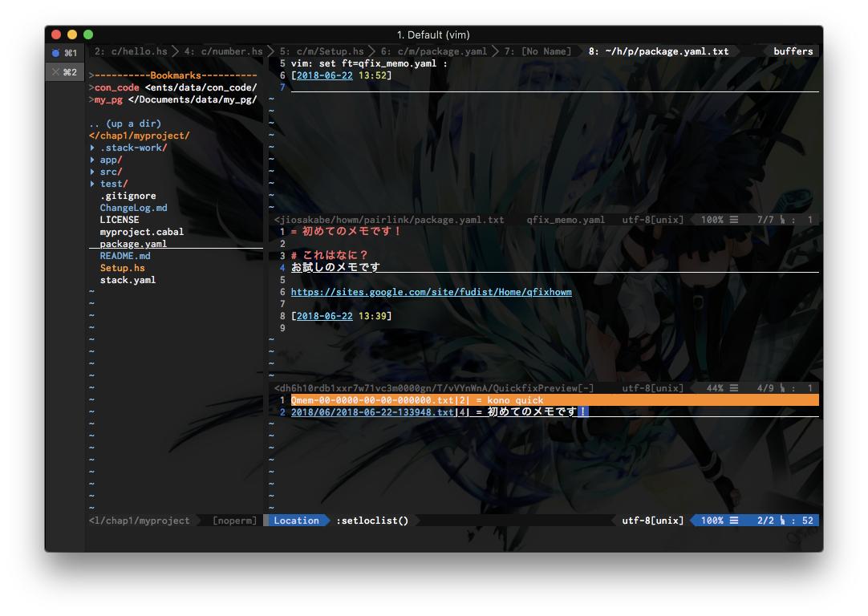Click the blue activity dot on tab ⌘1
The height and width of the screenshot is (616, 868).
[55, 53]
